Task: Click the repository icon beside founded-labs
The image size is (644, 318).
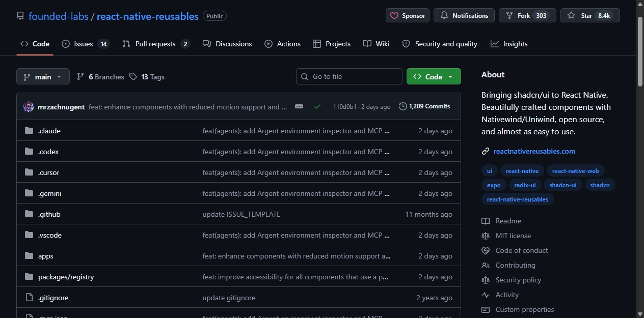Action: [x=20, y=16]
